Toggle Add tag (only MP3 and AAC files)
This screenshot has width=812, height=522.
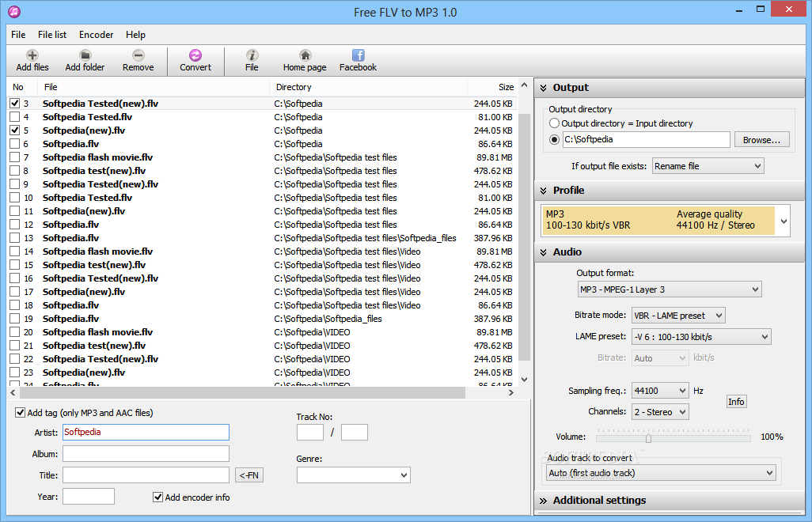point(21,413)
